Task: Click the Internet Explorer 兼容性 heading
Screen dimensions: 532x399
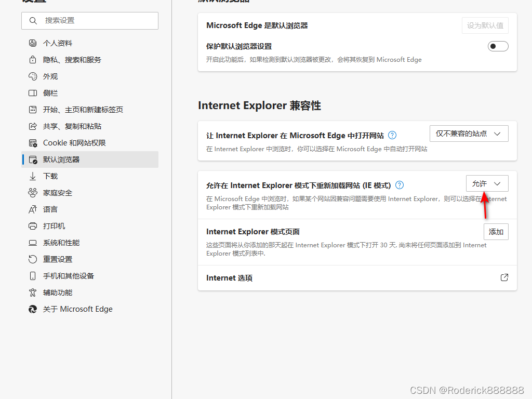Action: pos(260,105)
